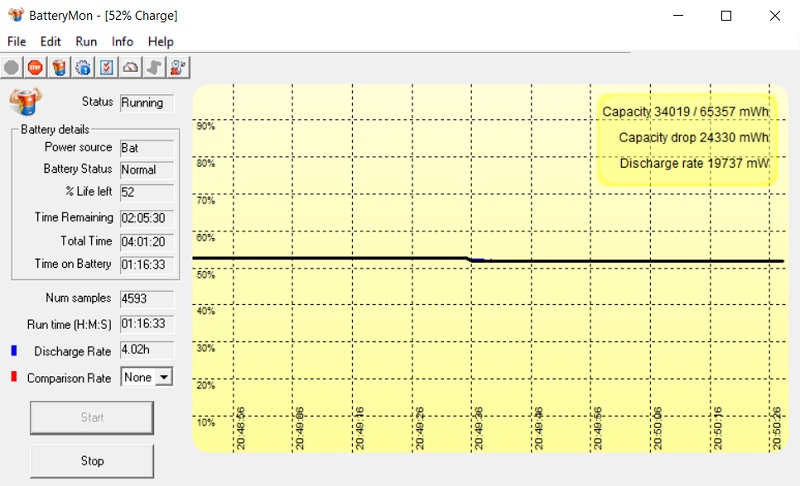
Task: Open the Edit menu
Action: pos(51,41)
